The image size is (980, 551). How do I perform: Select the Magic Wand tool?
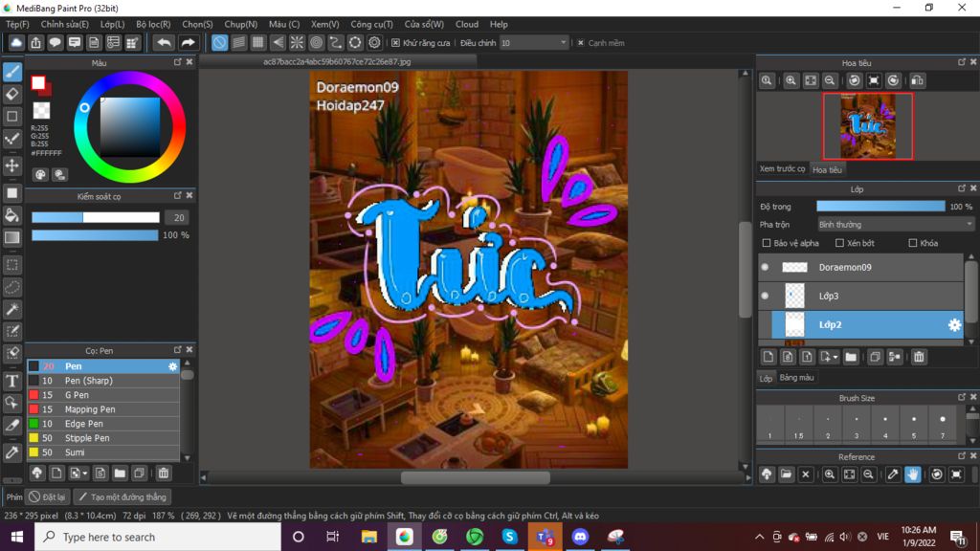pyautogui.click(x=11, y=309)
